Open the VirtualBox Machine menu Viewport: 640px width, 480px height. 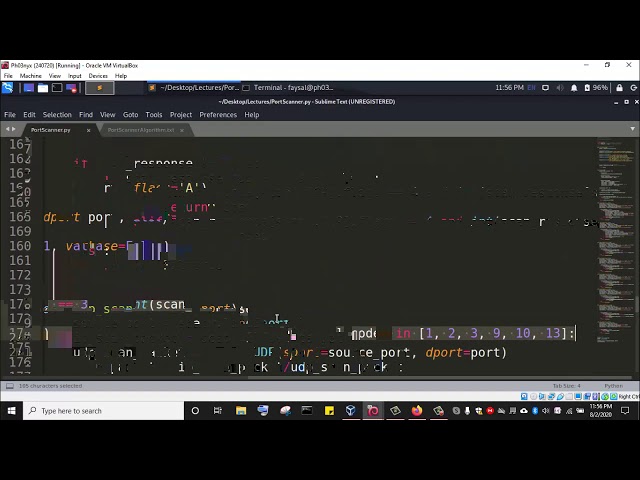pos(31,76)
